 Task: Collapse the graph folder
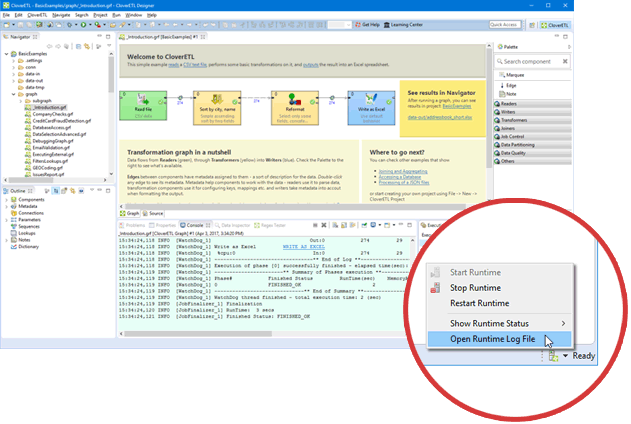click(13, 94)
